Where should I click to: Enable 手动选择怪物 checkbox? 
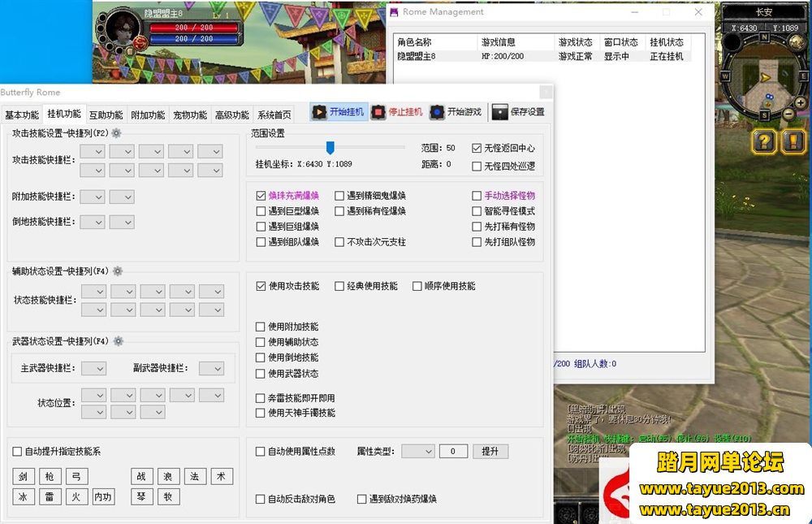tap(477, 196)
